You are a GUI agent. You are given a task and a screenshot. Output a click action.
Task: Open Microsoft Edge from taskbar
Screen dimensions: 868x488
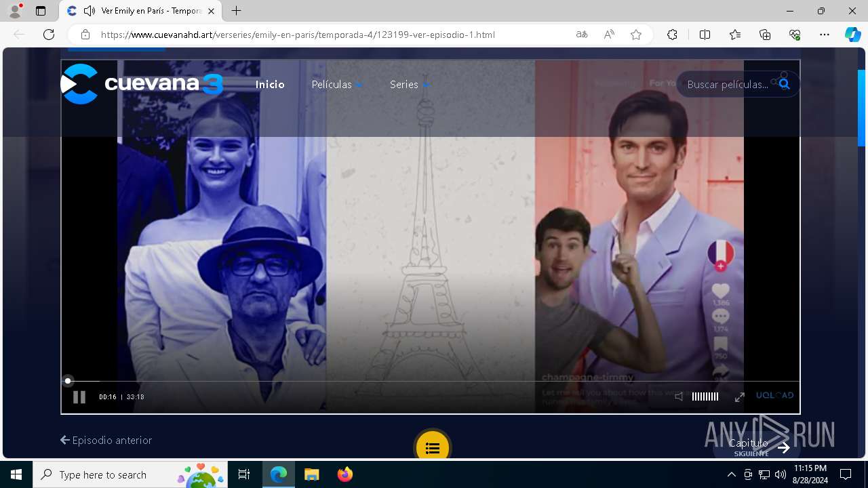click(x=279, y=474)
